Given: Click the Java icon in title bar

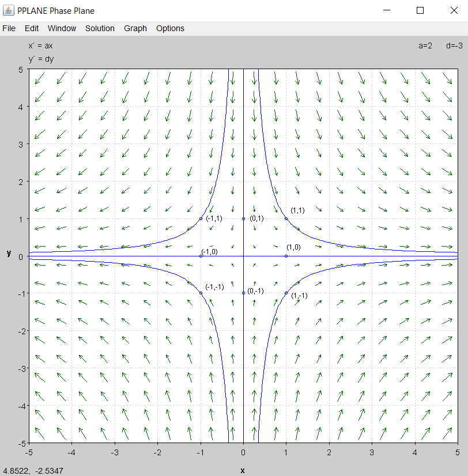Looking at the screenshot, I should (8, 10).
